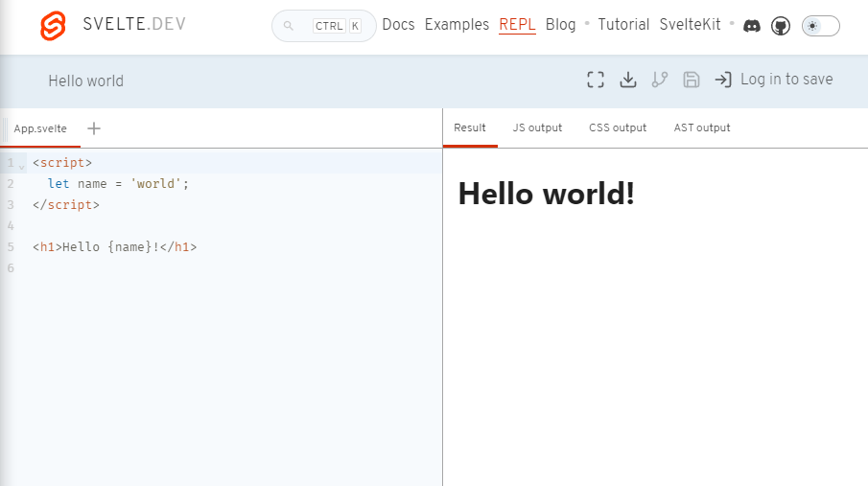
Task: Select the App.svelte file tab
Action: point(40,128)
